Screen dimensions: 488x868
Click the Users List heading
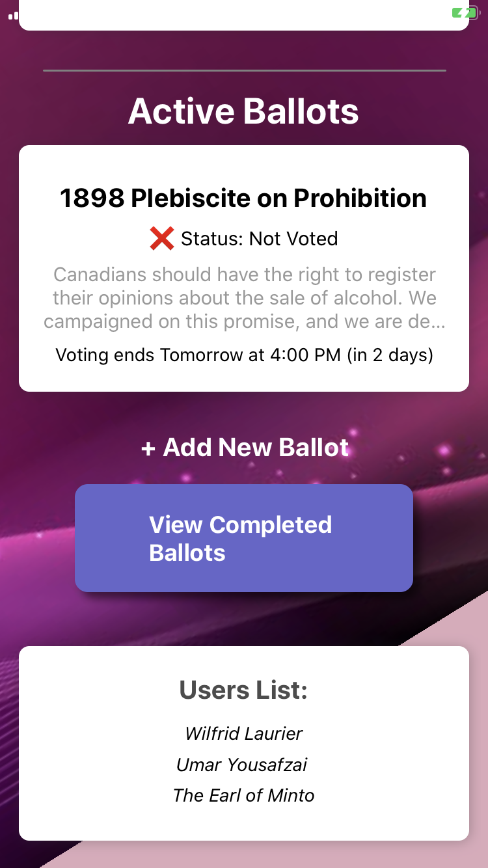[x=243, y=690]
